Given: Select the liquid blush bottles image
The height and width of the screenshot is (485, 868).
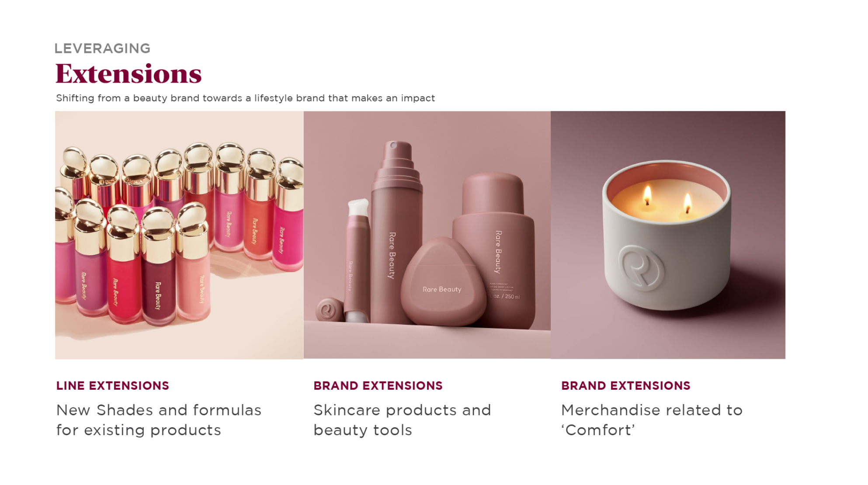Looking at the screenshot, I should pyautogui.click(x=179, y=235).
